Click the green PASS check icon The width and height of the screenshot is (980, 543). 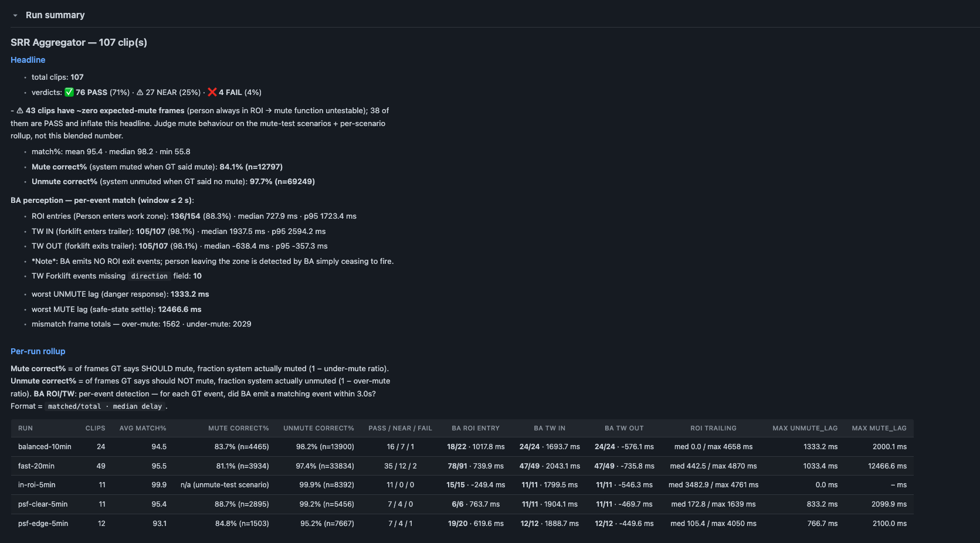click(x=69, y=92)
